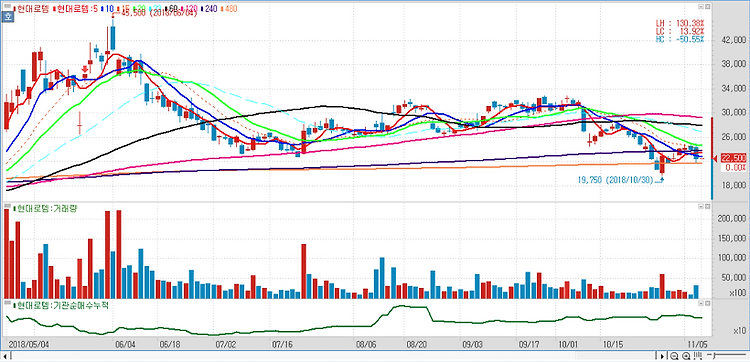Click the zoom slider handle at bottom right
Image resolution: width=750 pixels, height=362 pixels.
pos(714,356)
